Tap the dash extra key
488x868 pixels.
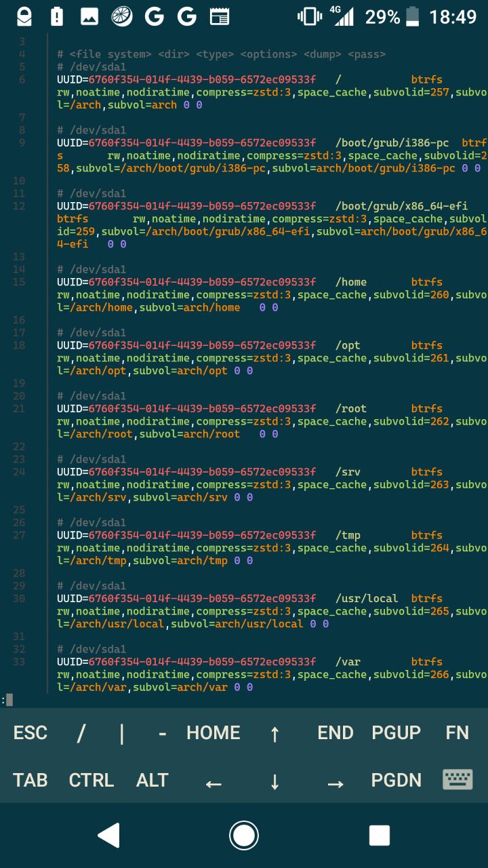163,733
